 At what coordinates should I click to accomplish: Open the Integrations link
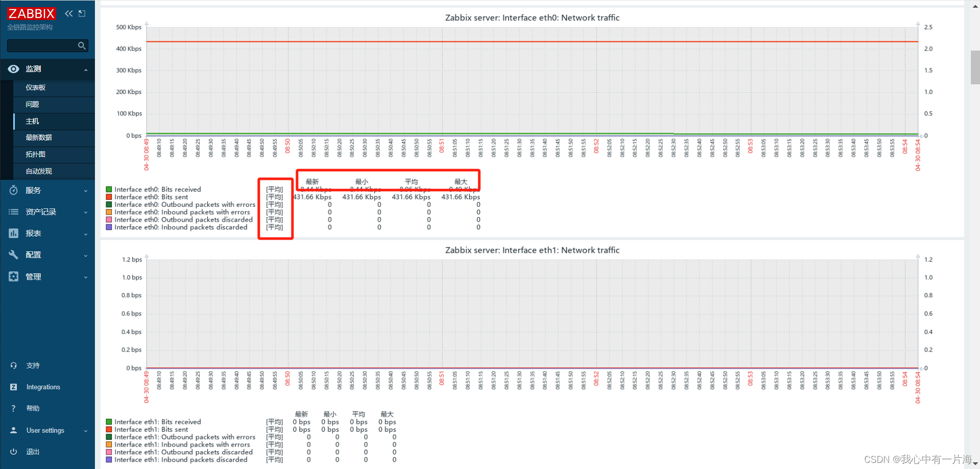(43, 387)
